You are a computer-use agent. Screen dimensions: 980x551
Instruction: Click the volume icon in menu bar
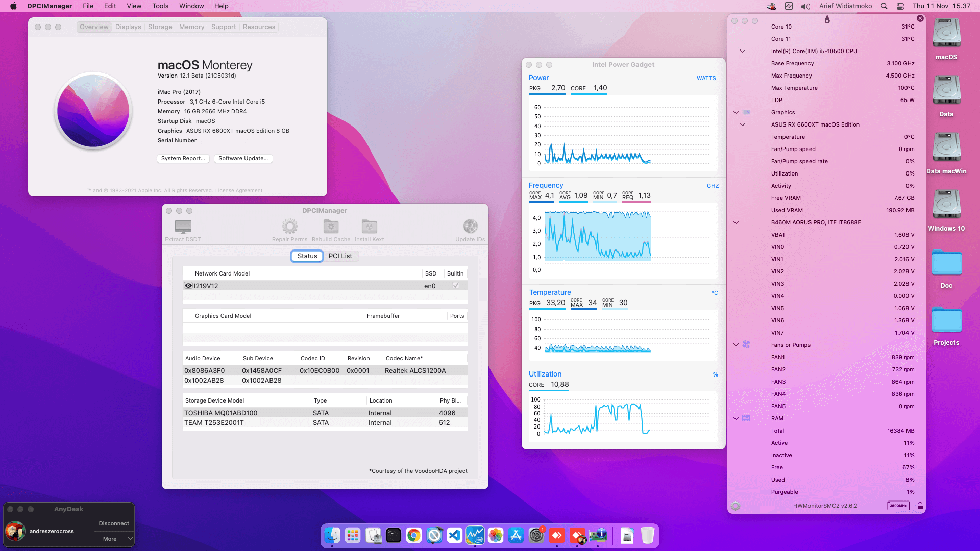(x=805, y=6)
